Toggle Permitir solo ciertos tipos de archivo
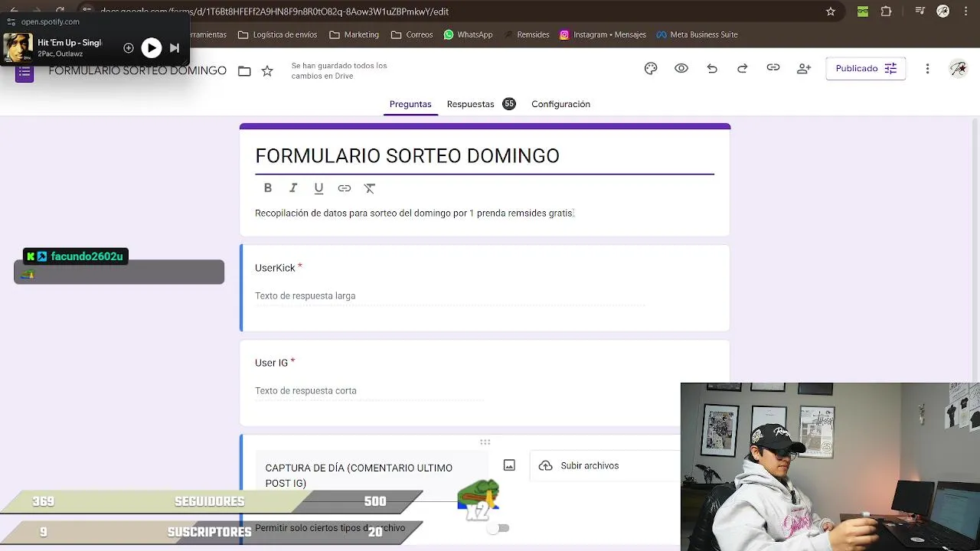980x551 pixels. click(498, 528)
